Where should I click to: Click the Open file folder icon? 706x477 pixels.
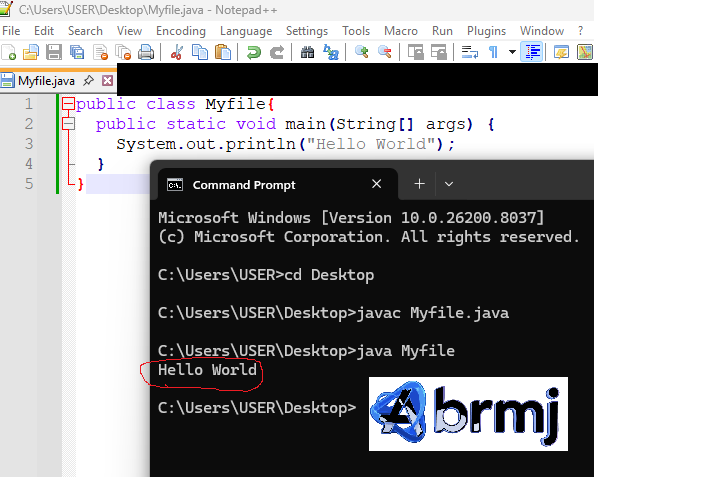coord(31,52)
